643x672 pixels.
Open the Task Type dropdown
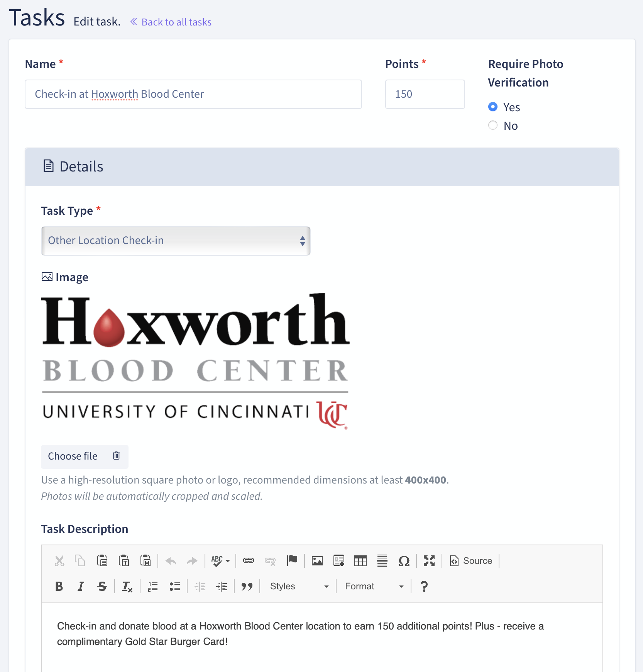pos(176,241)
